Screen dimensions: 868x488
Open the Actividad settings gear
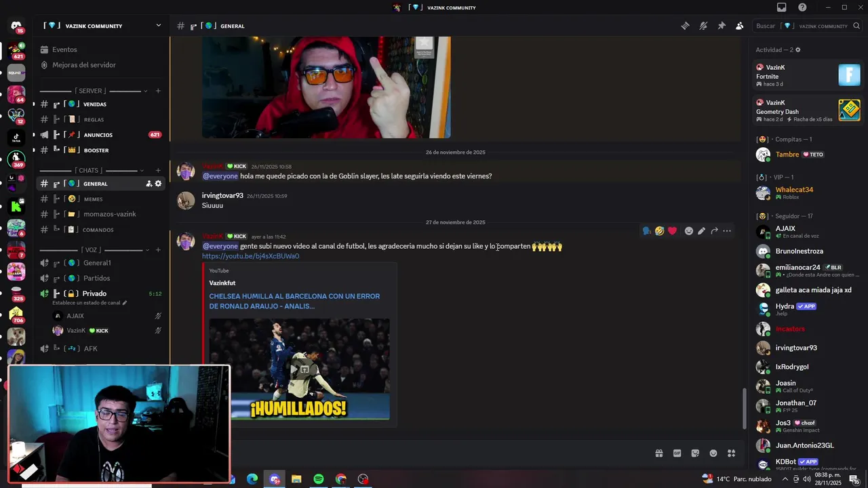(x=797, y=50)
